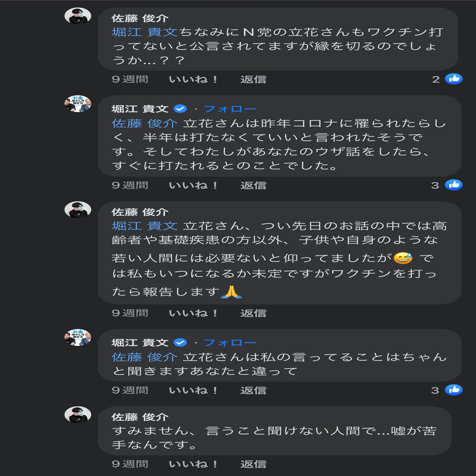Like the comment about N党の立花さん
Screen dimensions: 476x476
click(193, 79)
